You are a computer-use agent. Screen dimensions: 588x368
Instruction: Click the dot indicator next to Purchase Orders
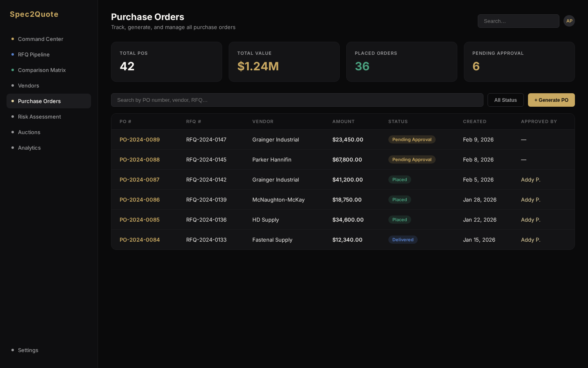(13, 101)
